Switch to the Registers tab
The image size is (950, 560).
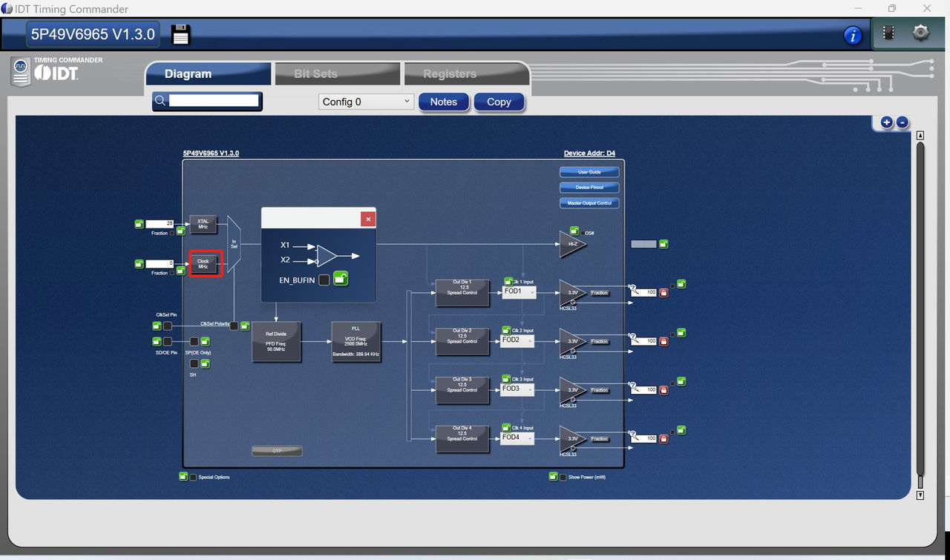tap(467, 73)
